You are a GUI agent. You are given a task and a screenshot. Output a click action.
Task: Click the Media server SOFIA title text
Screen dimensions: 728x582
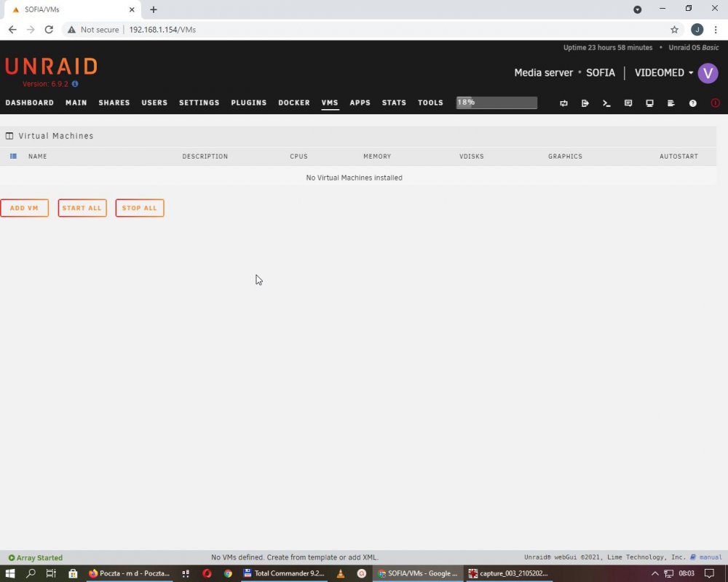(x=565, y=73)
